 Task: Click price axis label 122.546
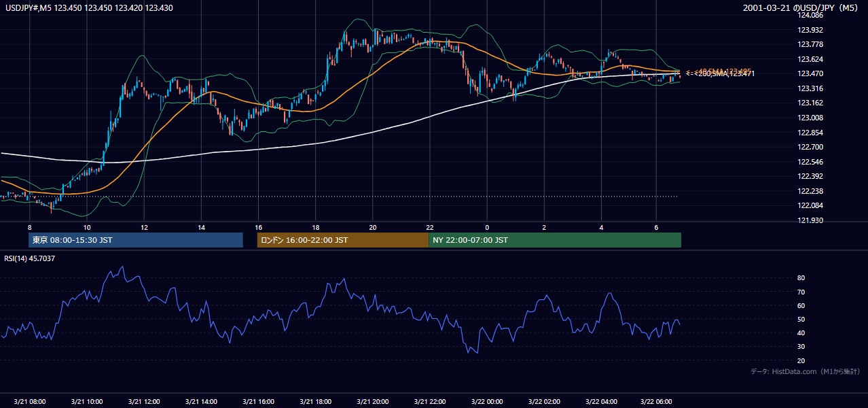coord(809,162)
